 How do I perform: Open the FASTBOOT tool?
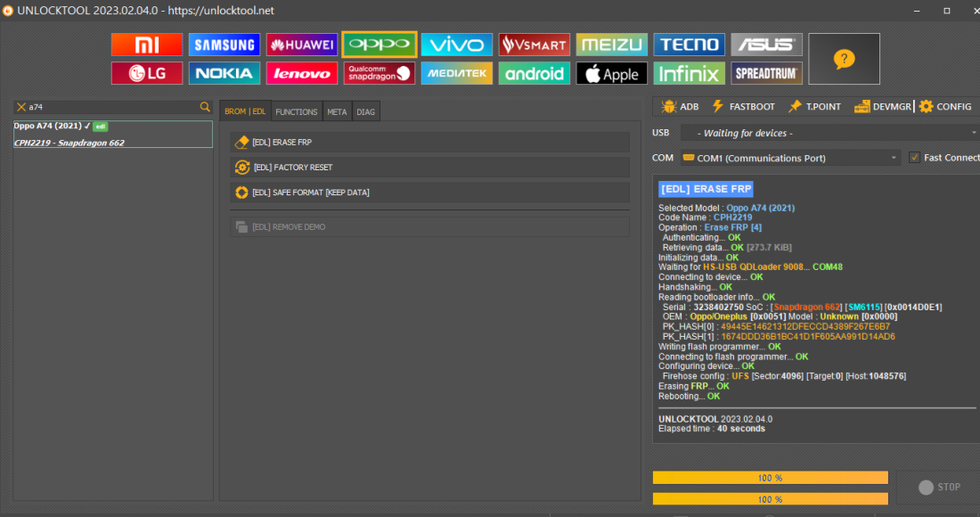pos(743,107)
